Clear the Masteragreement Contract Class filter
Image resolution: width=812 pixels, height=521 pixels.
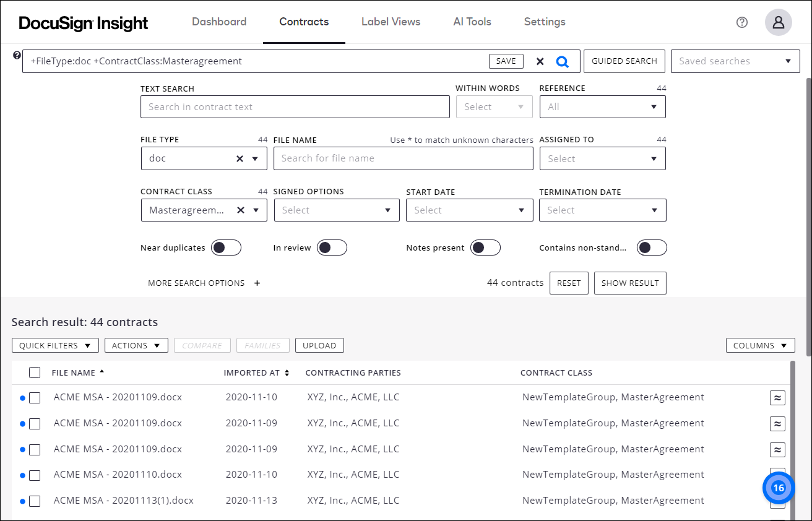pos(240,210)
